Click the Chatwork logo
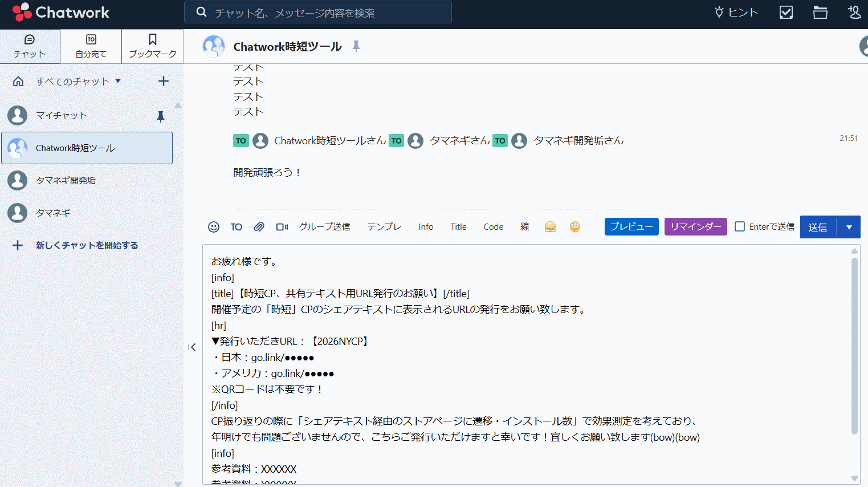Image resolution: width=868 pixels, height=487 pixels. click(x=60, y=12)
